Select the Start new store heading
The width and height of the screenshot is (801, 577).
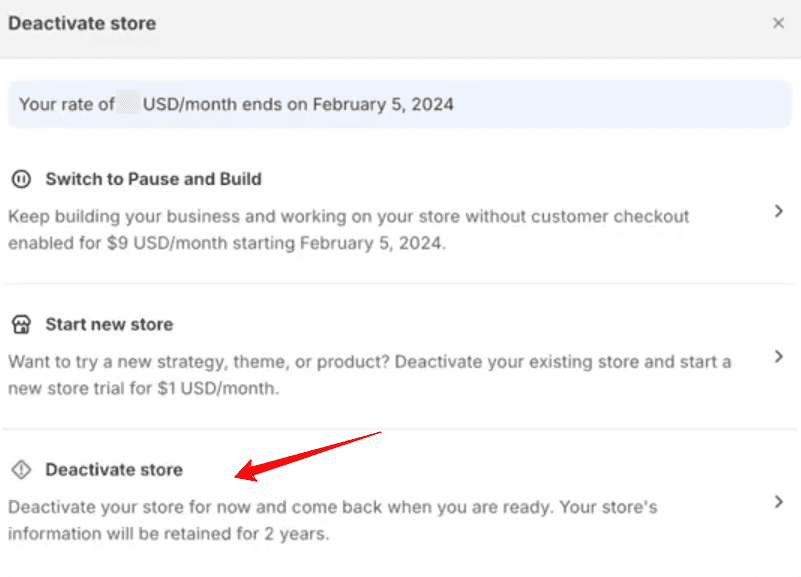click(109, 324)
